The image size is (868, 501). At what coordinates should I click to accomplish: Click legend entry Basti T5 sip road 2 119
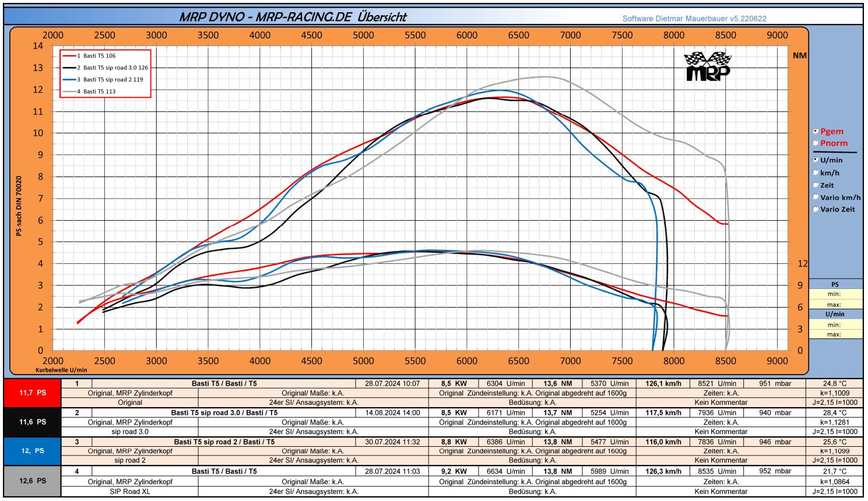coord(103,79)
